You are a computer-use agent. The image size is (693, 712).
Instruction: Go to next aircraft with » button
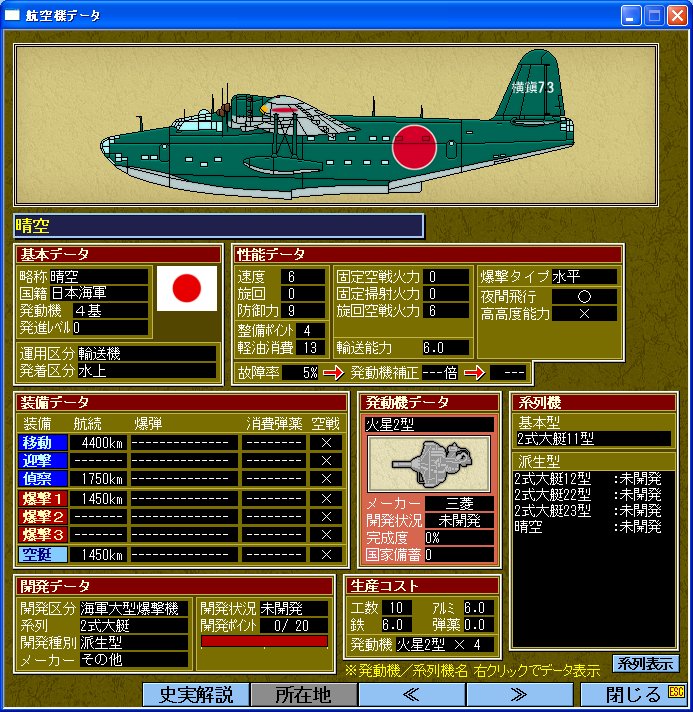click(x=520, y=695)
